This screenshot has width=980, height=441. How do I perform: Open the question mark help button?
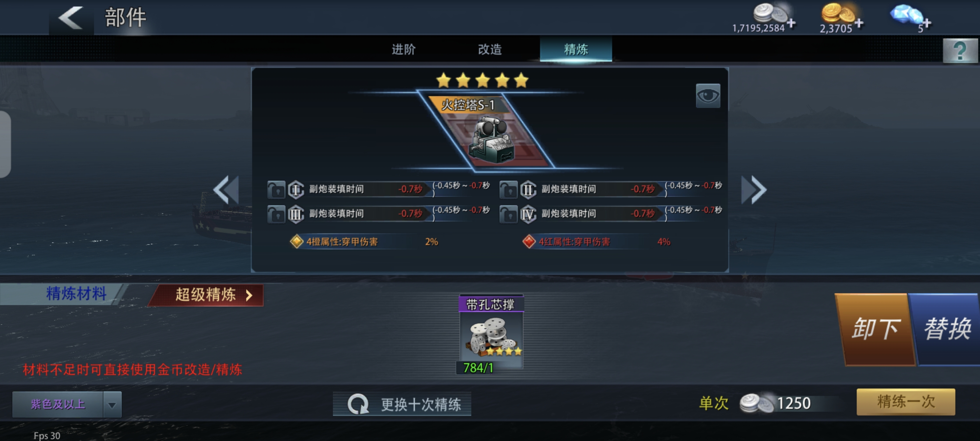click(x=959, y=50)
